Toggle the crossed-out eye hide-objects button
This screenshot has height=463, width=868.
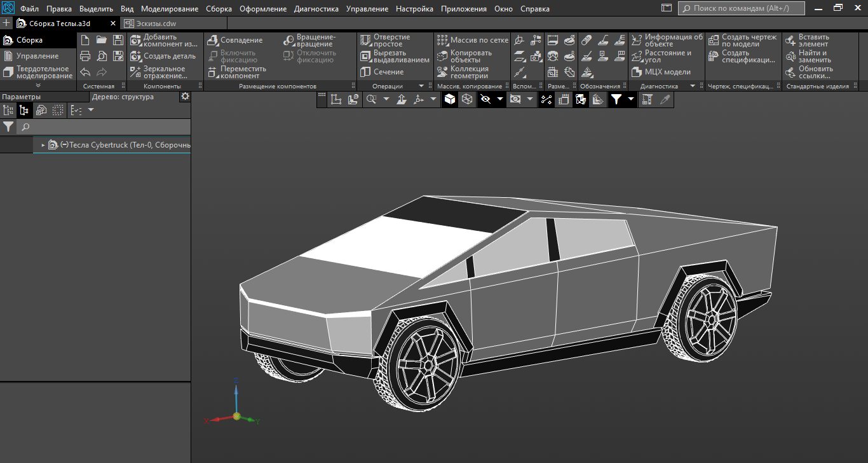click(x=486, y=99)
